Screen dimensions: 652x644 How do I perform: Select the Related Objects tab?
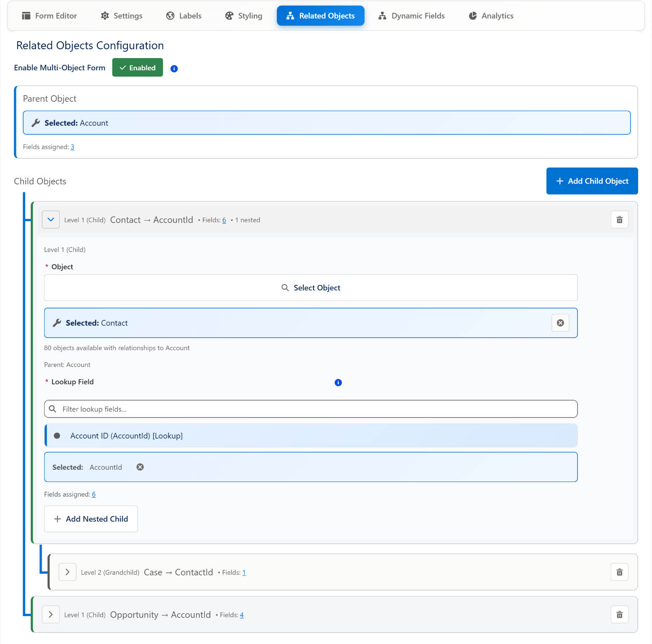pyautogui.click(x=321, y=16)
